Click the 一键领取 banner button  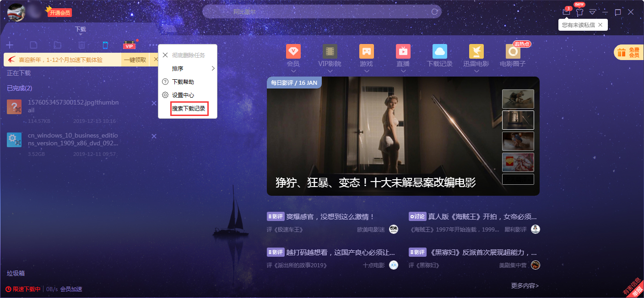click(x=136, y=60)
